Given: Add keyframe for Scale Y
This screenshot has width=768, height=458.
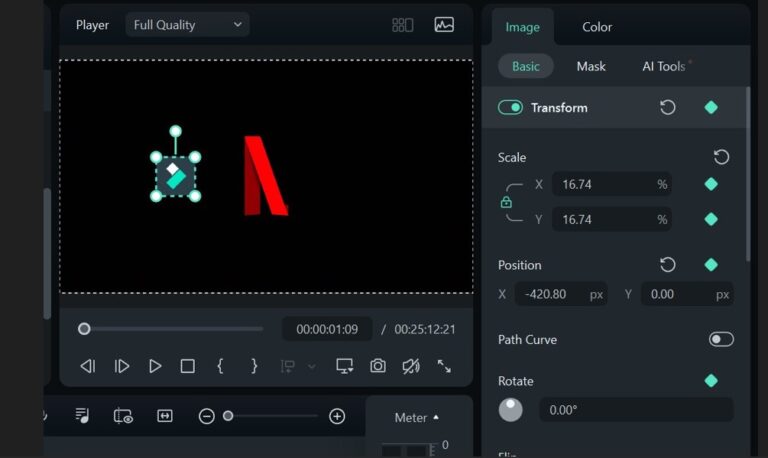Looking at the screenshot, I should pos(711,219).
